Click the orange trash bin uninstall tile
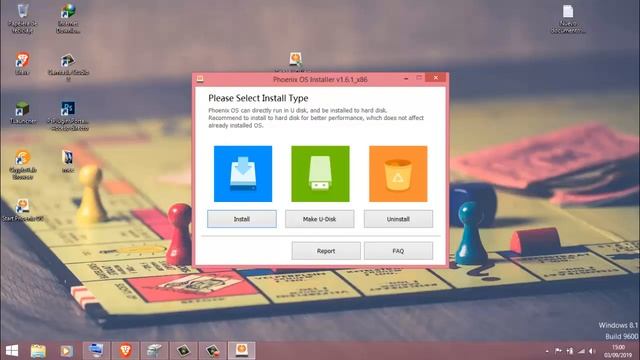Screen dimensions: 640x360 point(398,174)
